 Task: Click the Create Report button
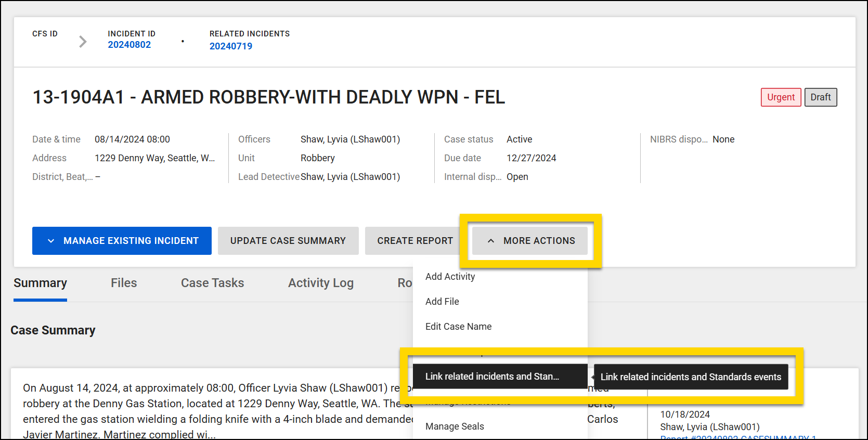[415, 241]
